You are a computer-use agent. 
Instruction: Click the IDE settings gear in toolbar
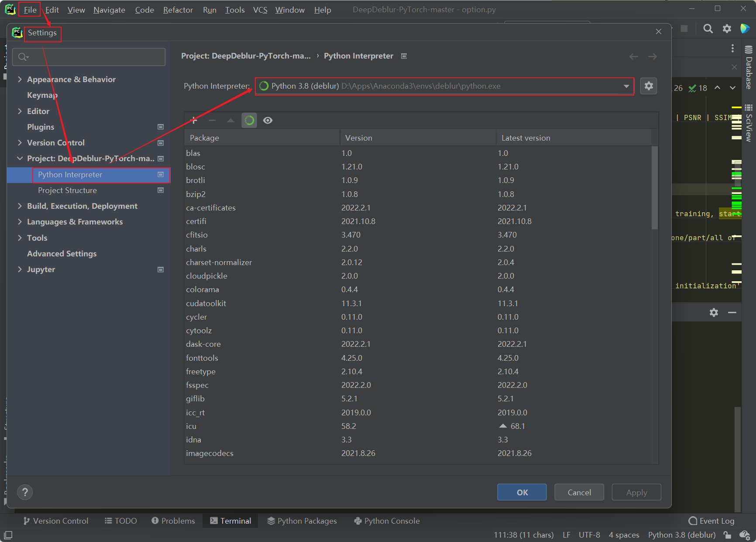[727, 29]
